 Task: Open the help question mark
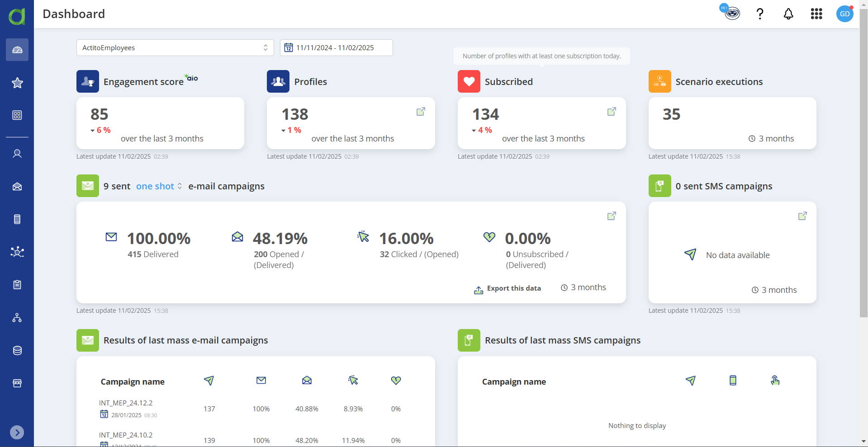[x=760, y=14]
